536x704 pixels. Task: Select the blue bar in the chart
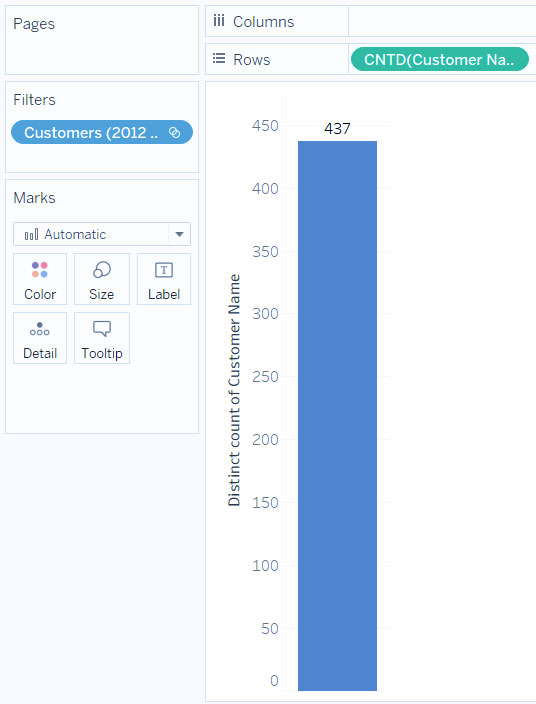337,416
